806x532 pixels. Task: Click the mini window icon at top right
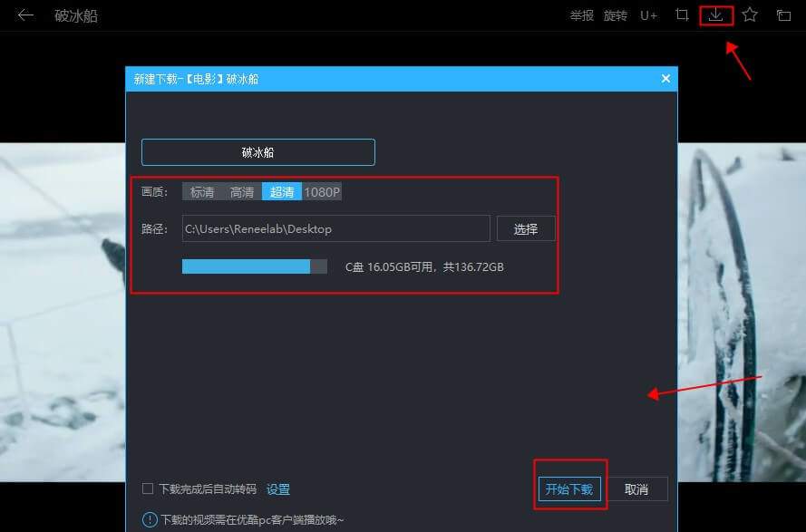(x=783, y=15)
